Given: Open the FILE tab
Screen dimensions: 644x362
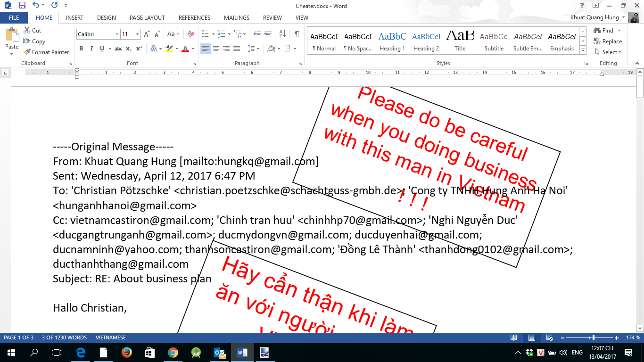Looking at the screenshot, I should (x=14, y=18).
